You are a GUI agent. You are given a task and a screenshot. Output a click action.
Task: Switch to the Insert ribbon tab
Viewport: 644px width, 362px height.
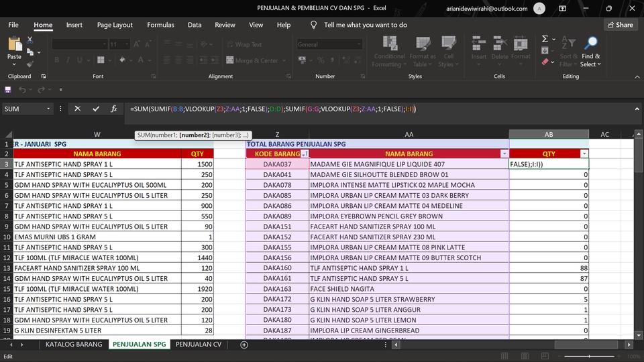[x=74, y=25]
